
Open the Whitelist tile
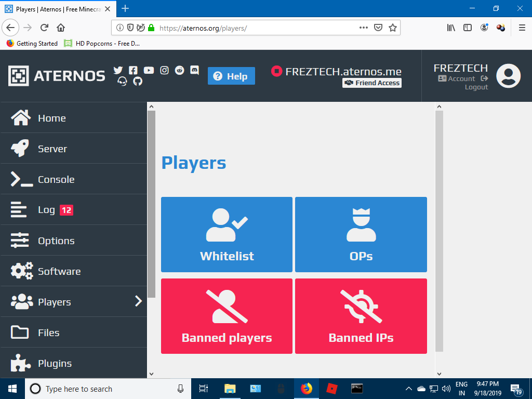click(x=227, y=234)
